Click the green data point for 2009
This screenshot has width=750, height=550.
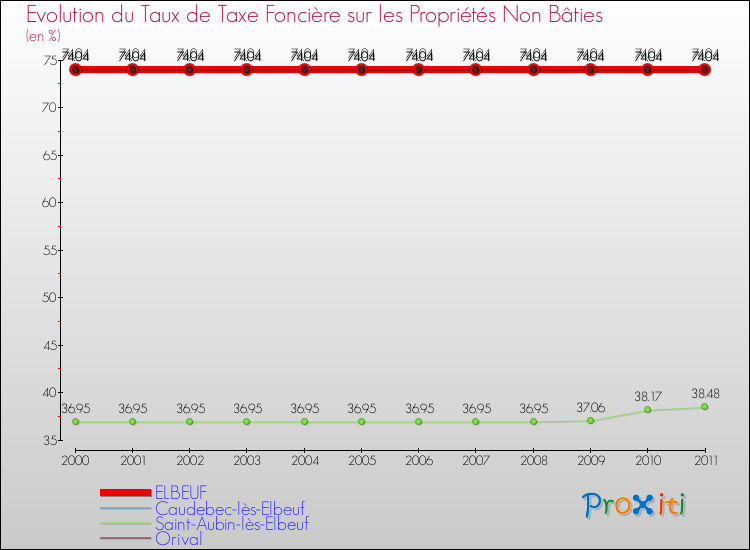(x=591, y=420)
